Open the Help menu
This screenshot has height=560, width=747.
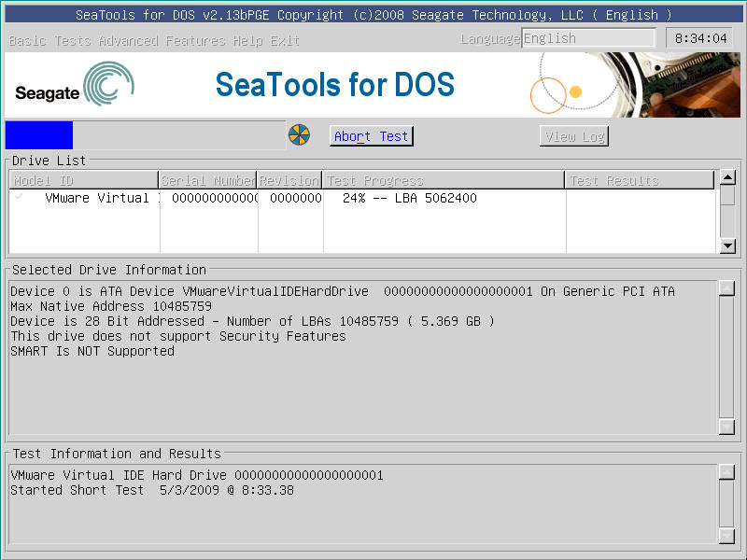coord(247,41)
